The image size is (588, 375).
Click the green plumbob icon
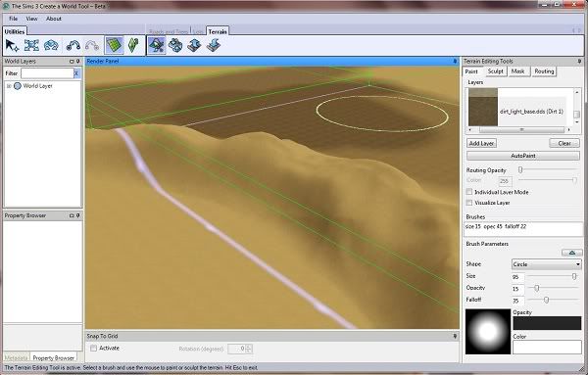[x=133, y=45]
